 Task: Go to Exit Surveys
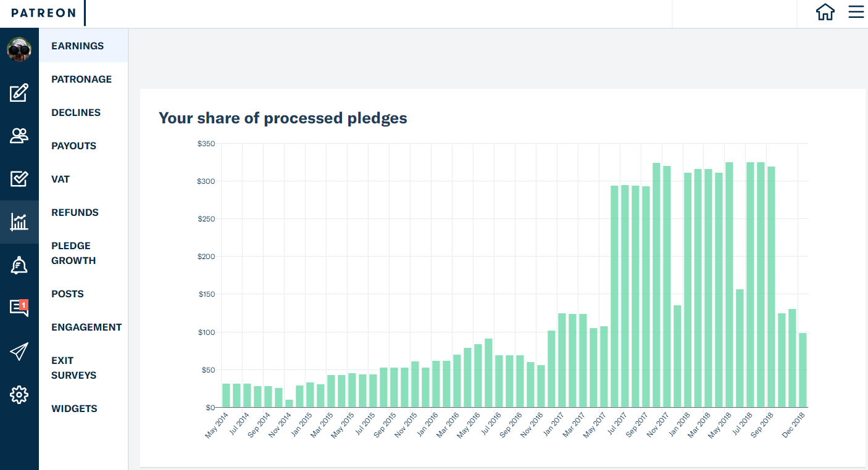pos(73,368)
